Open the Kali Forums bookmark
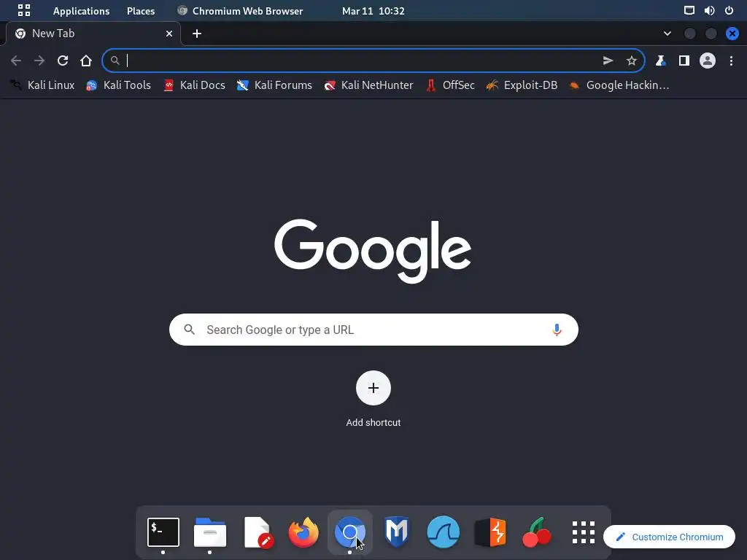 coord(274,85)
